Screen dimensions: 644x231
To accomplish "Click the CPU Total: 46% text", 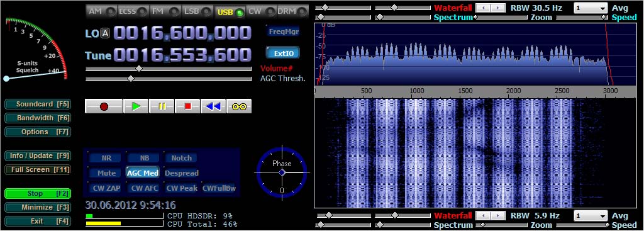I will (202, 225).
